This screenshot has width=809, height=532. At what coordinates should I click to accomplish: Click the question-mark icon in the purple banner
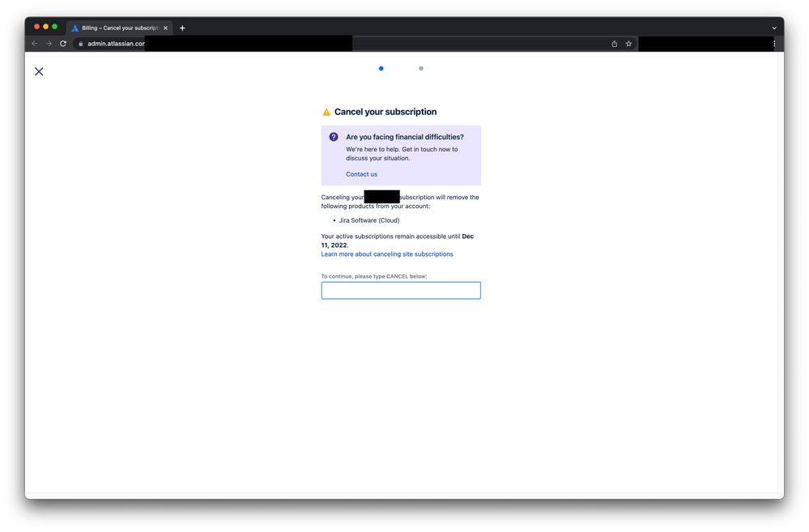(x=333, y=136)
